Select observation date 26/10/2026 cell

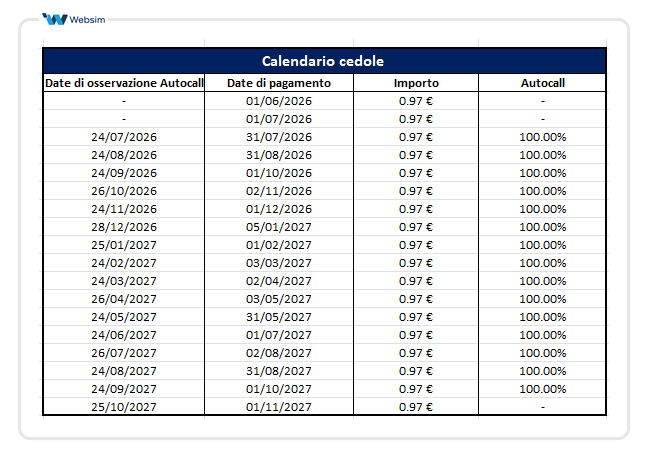124,191
